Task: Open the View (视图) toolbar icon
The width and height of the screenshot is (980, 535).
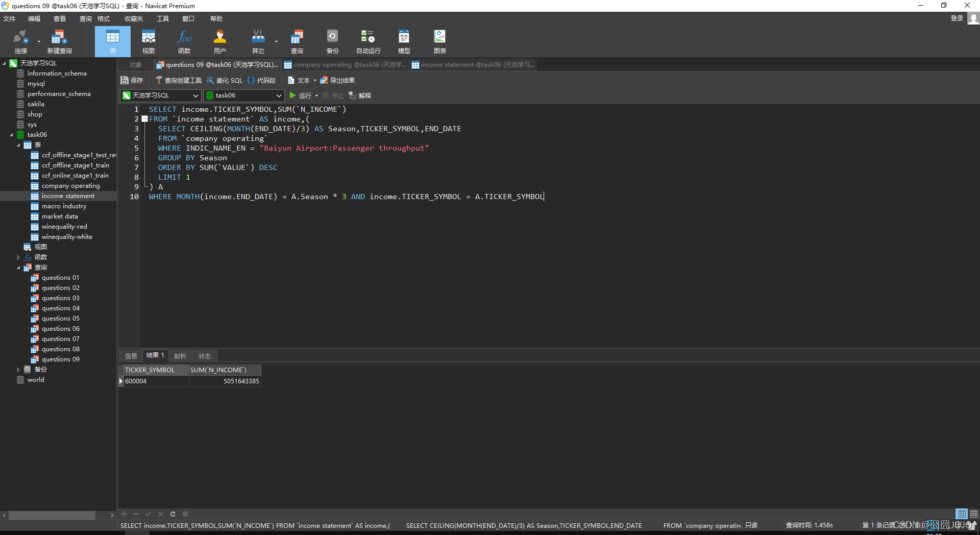Action: [x=149, y=41]
